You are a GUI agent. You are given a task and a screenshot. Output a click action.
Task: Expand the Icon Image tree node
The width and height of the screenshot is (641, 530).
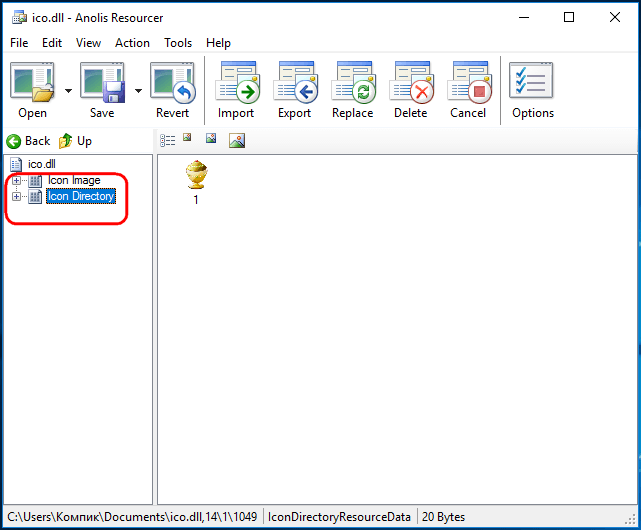16,180
